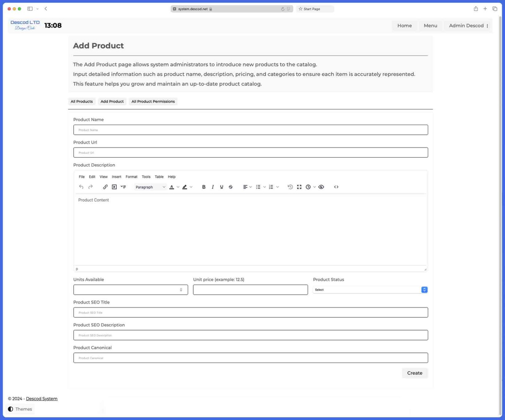Click the Units Available stepper arrows

pyautogui.click(x=181, y=290)
